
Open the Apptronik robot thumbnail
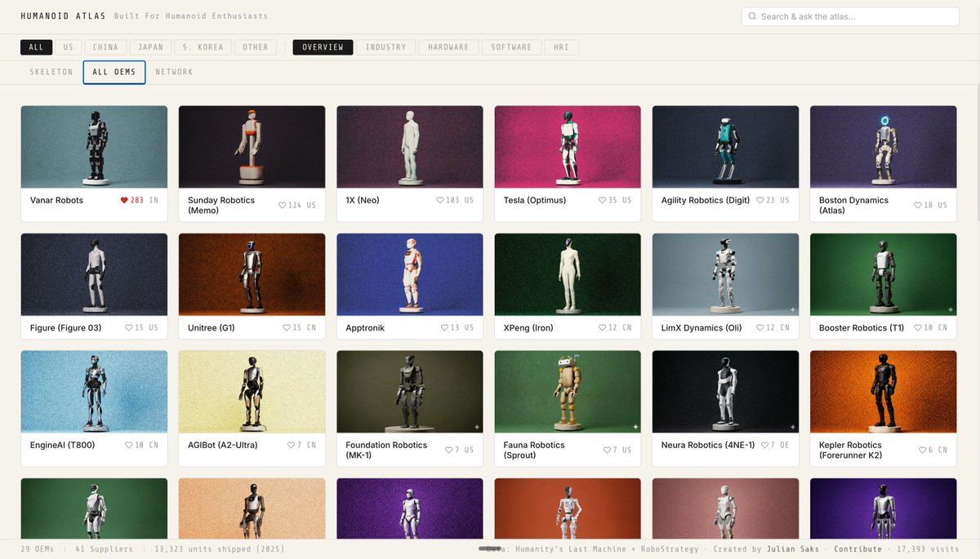tap(410, 274)
